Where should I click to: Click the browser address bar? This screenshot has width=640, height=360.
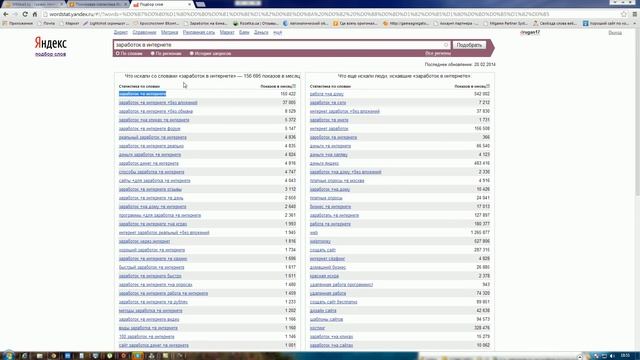click(331, 14)
